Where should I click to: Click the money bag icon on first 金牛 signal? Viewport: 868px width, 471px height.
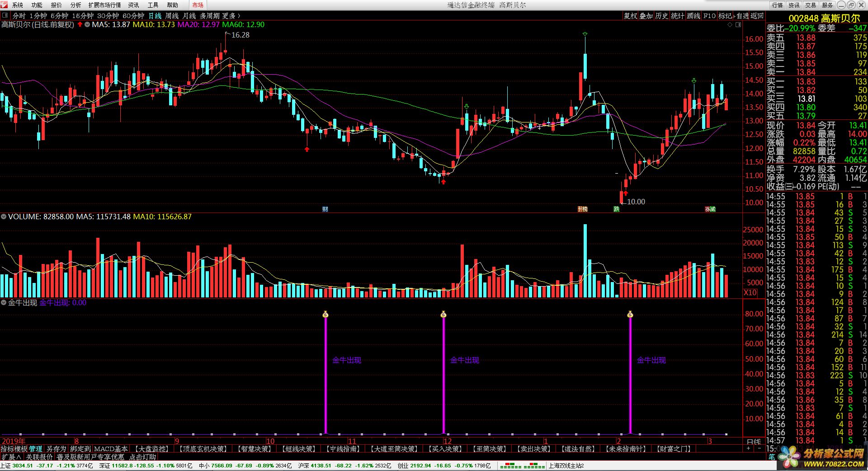tap(325, 314)
